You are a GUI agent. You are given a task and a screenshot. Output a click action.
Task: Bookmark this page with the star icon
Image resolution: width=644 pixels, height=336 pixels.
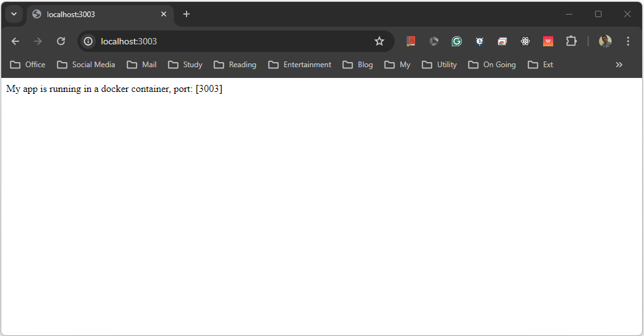click(x=379, y=41)
